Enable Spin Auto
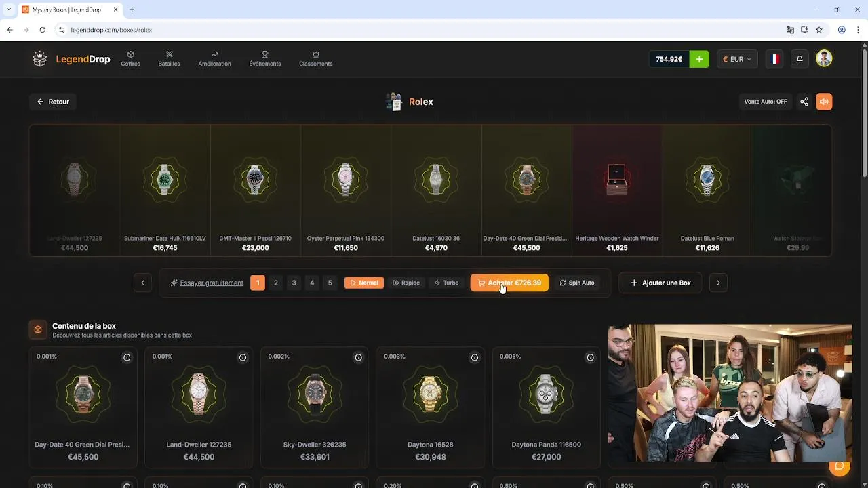 coord(577,283)
